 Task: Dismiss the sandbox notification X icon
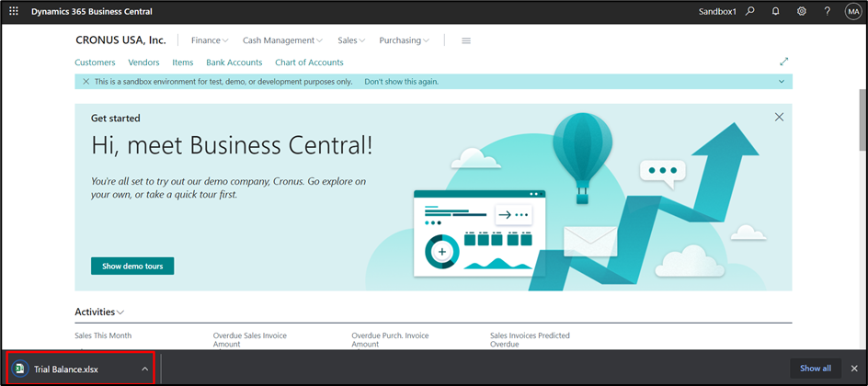coord(86,81)
